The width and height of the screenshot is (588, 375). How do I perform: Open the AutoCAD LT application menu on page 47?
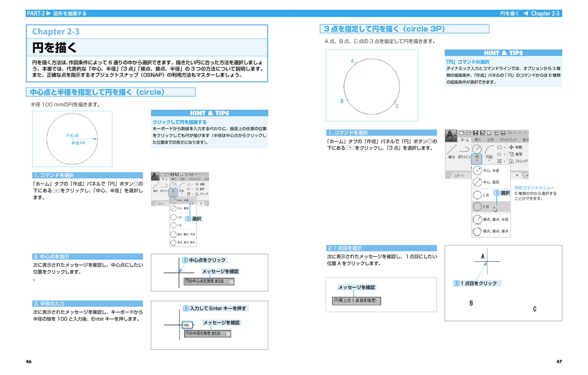[x=451, y=136]
